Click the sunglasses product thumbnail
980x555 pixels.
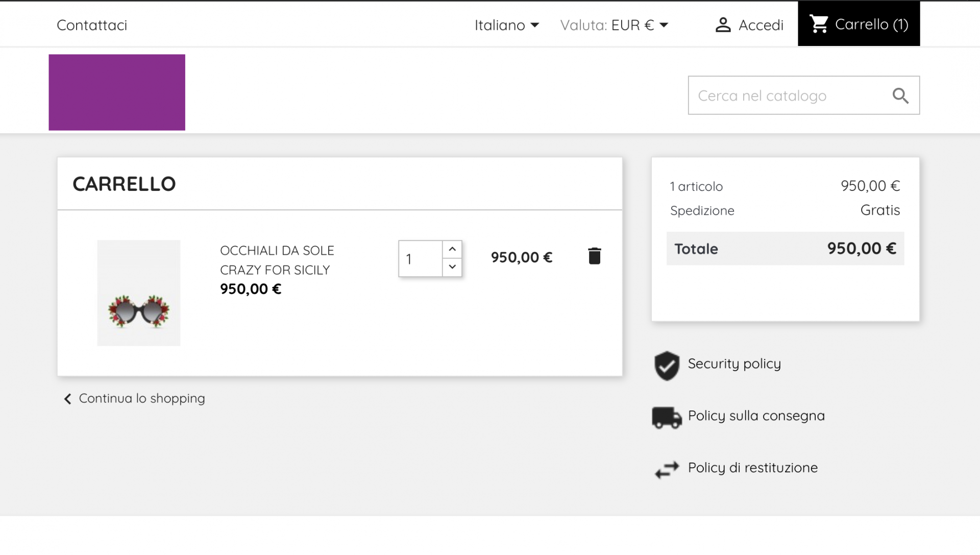pos(139,293)
